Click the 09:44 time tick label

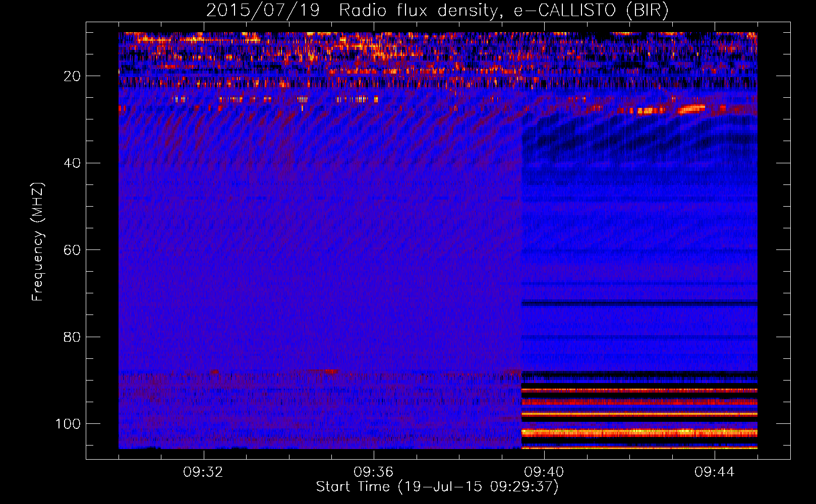click(x=715, y=472)
